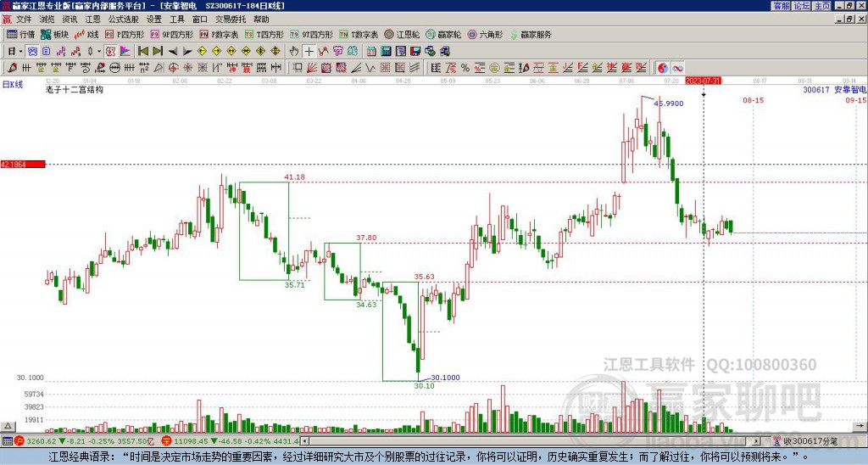Open the 板块 sector view
This screenshot has width=868, height=465.
coord(54,34)
